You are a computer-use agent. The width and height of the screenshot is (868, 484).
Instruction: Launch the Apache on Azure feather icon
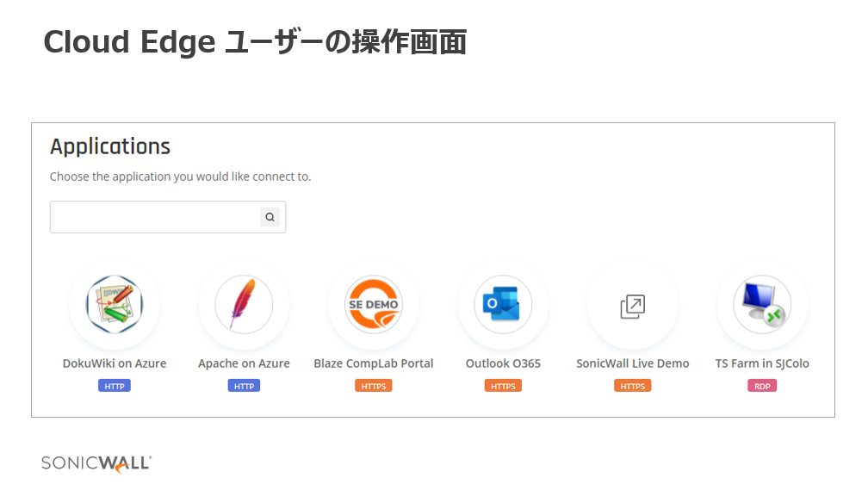(245, 305)
